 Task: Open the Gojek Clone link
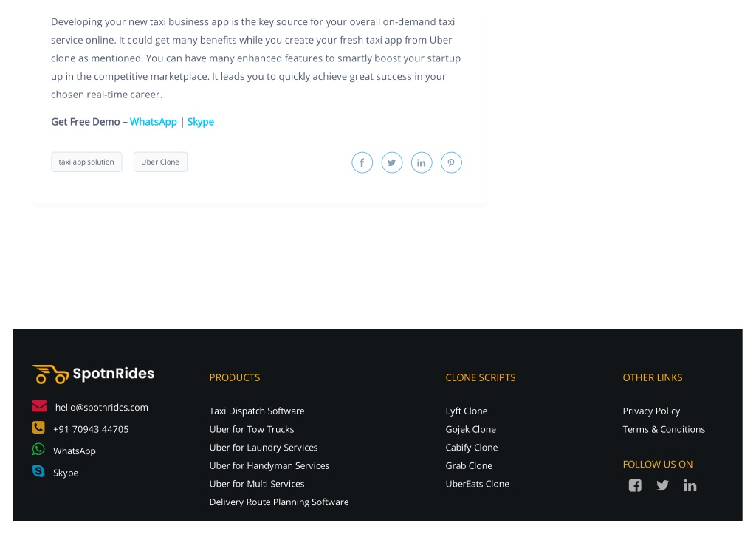[x=470, y=429]
